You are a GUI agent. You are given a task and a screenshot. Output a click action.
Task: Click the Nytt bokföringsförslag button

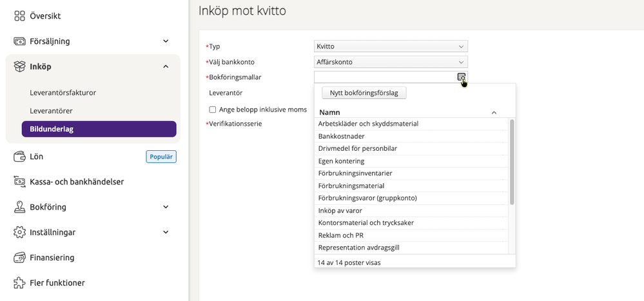point(364,93)
